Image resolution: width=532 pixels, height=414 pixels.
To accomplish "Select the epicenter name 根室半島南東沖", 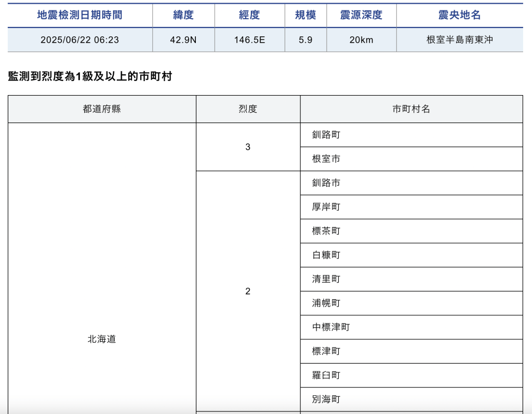I will [460, 40].
